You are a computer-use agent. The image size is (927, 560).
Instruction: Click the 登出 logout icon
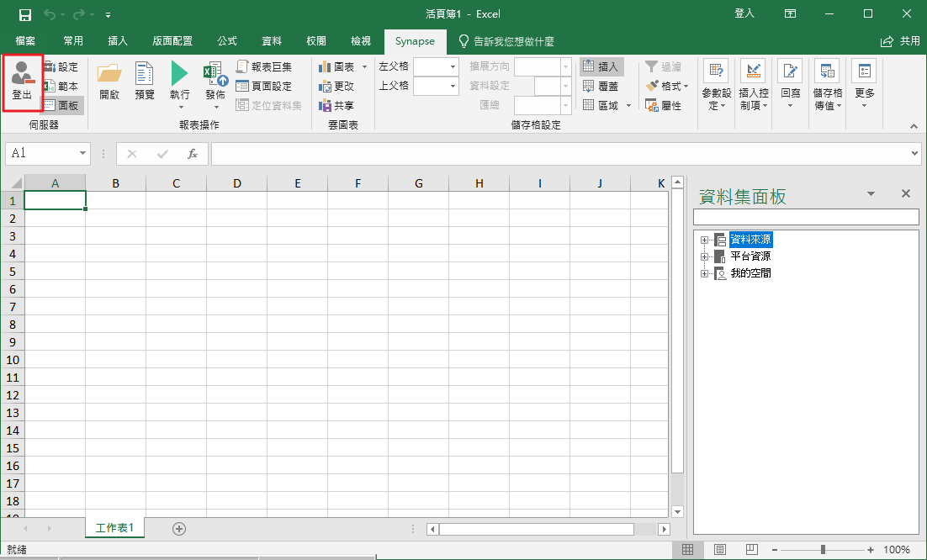(22, 82)
